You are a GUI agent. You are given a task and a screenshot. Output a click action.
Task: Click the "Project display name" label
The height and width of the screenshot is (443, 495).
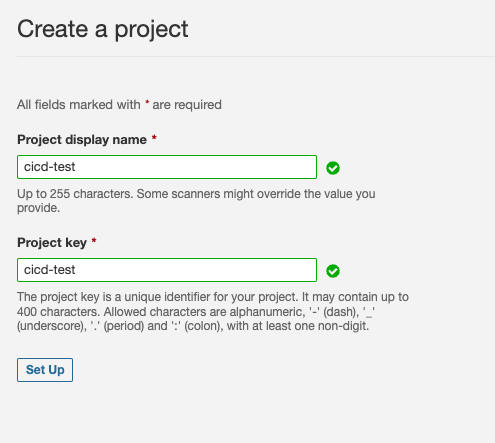(x=82, y=140)
